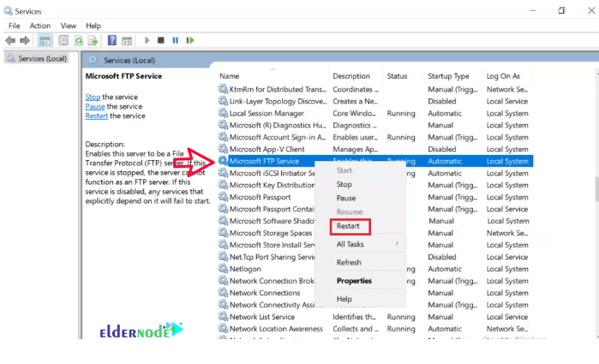Restore the Services window size
This screenshot has width=599, height=364.
click(561, 10)
